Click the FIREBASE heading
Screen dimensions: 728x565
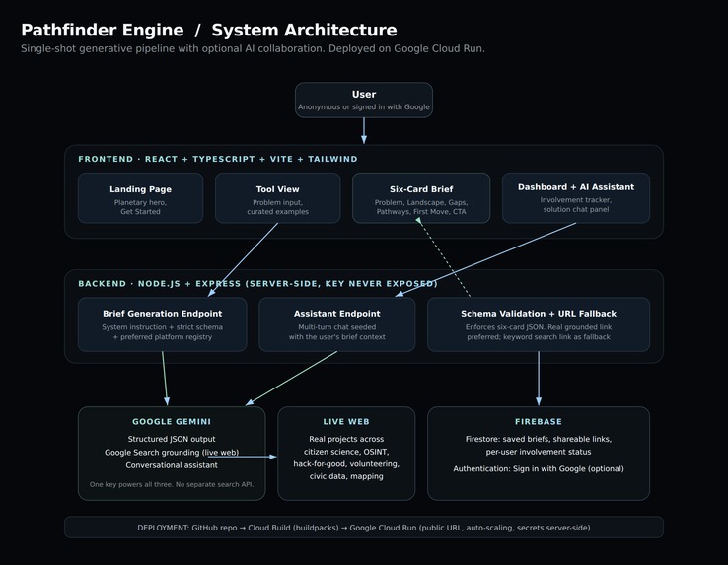tap(539, 422)
